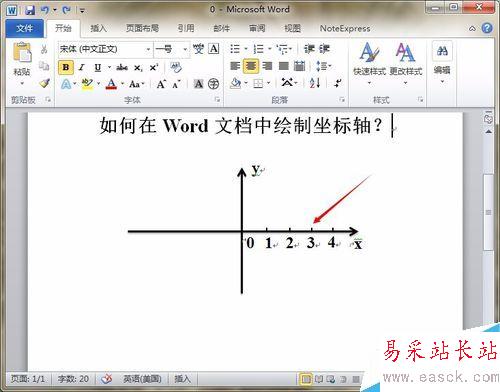Click the phonetic guide 文 icon

198,49
